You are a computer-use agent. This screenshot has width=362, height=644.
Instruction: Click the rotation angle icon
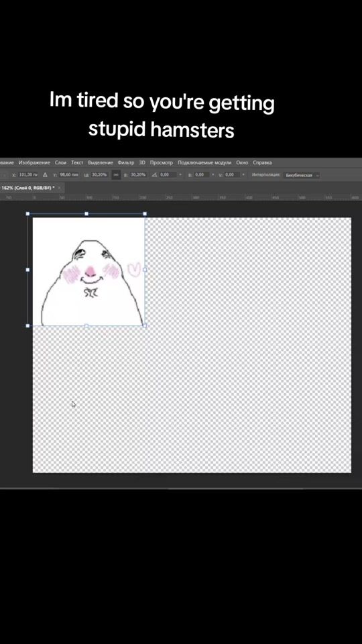[154, 174]
